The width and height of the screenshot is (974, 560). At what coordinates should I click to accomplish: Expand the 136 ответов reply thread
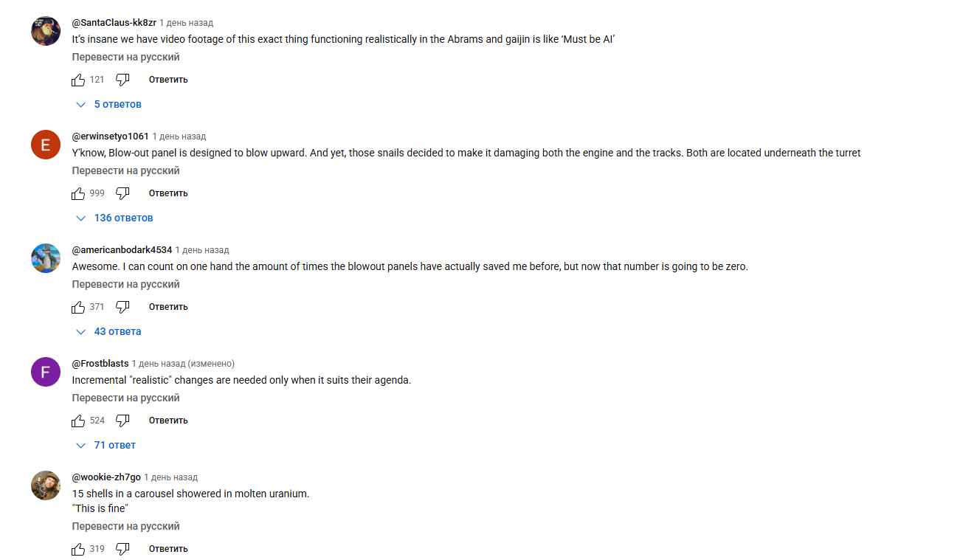click(115, 218)
